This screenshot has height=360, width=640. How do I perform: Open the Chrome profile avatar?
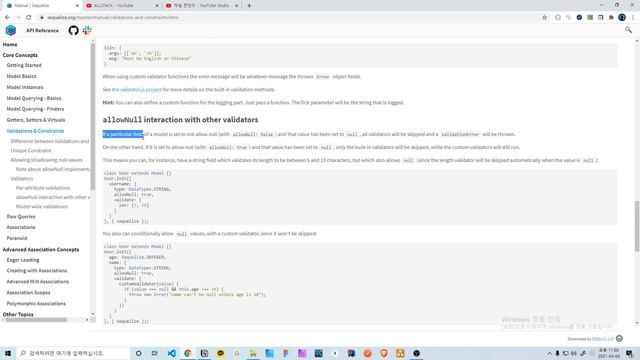[x=622, y=18]
